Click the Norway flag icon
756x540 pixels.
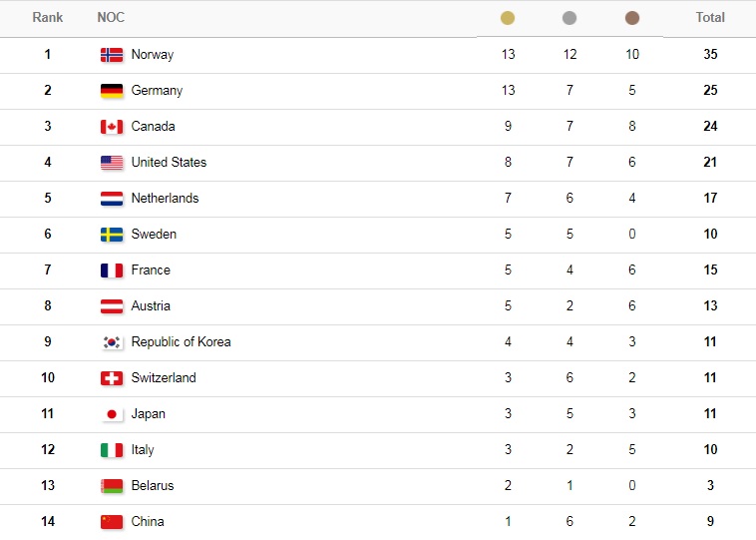[112, 55]
